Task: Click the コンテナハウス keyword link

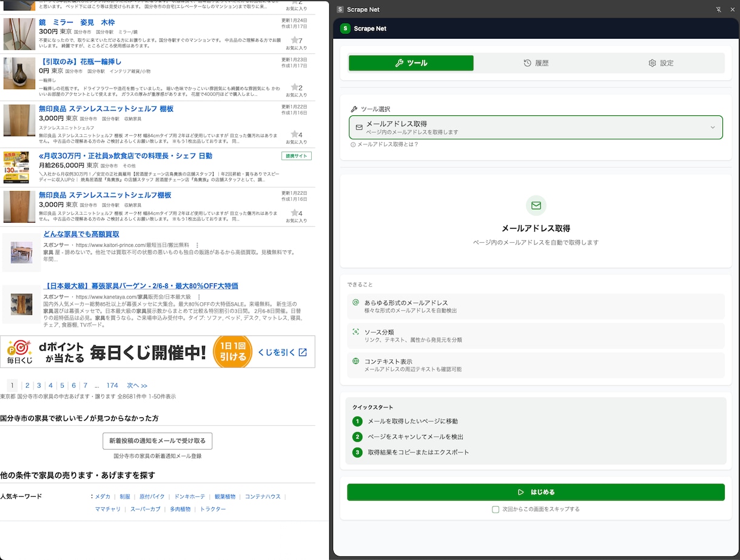Action: [263, 496]
